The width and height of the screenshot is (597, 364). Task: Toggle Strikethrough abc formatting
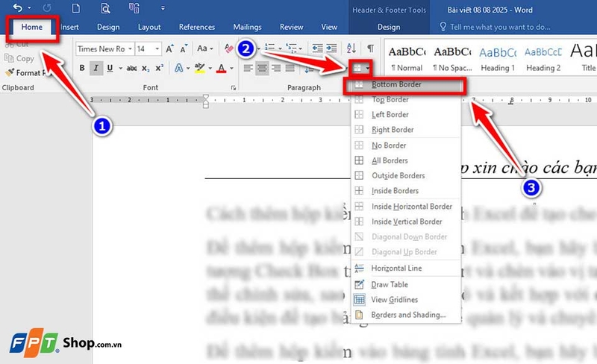(x=132, y=68)
